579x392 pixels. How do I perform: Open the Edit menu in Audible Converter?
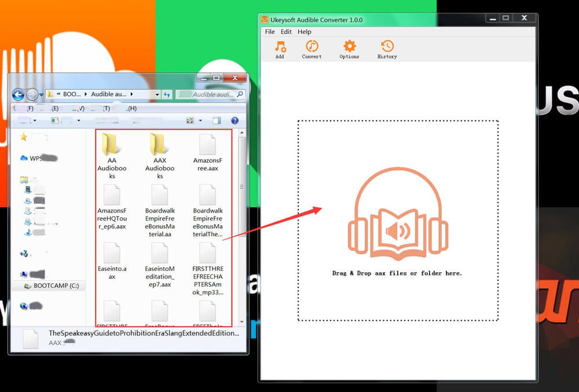286,32
